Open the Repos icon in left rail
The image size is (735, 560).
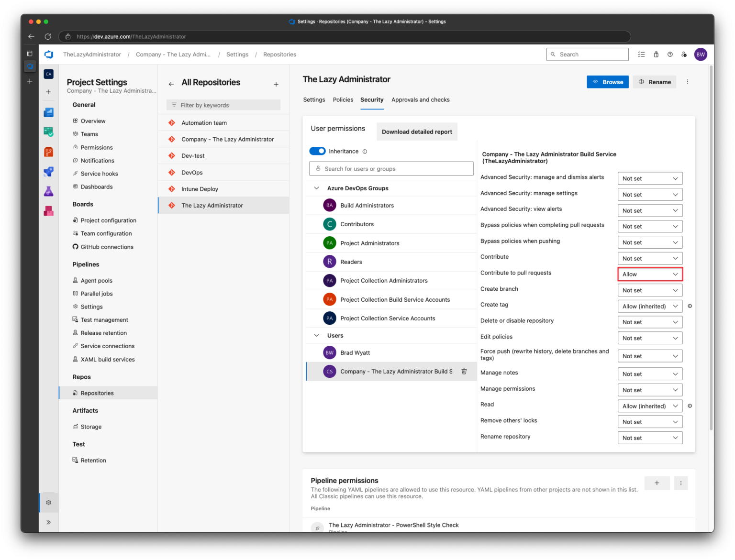[x=49, y=152]
